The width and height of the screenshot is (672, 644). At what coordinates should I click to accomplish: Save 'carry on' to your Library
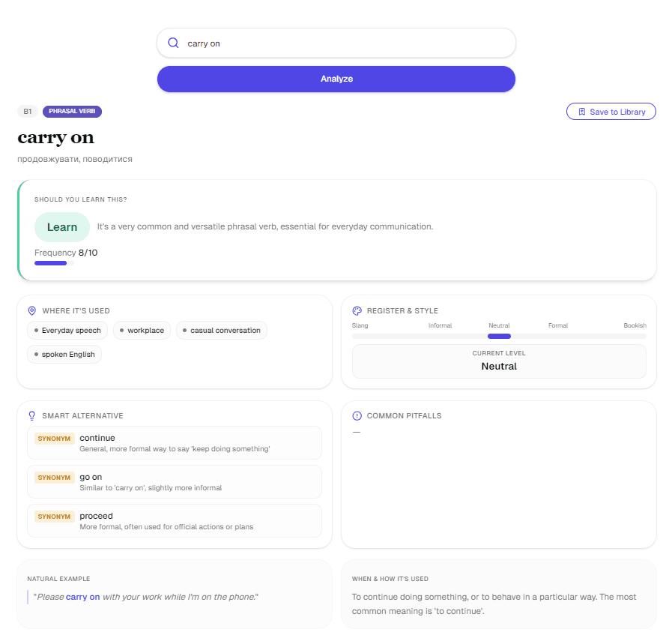coord(611,111)
